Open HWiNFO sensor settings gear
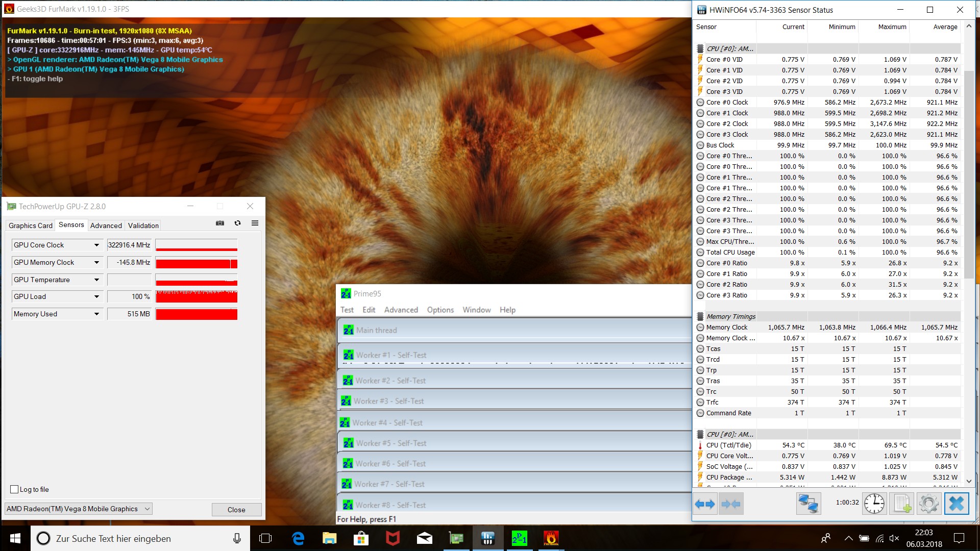 [928, 504]
